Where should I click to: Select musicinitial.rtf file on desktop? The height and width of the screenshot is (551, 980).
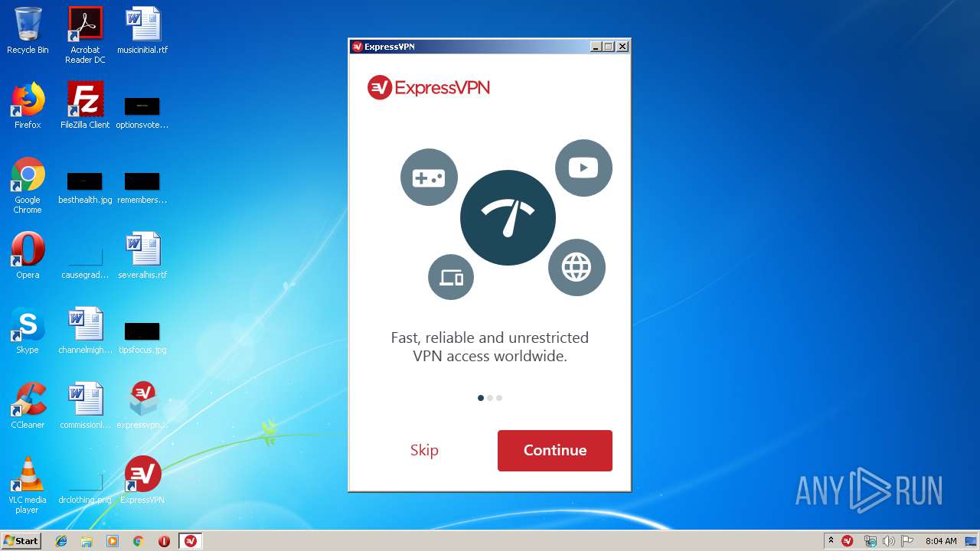tap(142, 31)
